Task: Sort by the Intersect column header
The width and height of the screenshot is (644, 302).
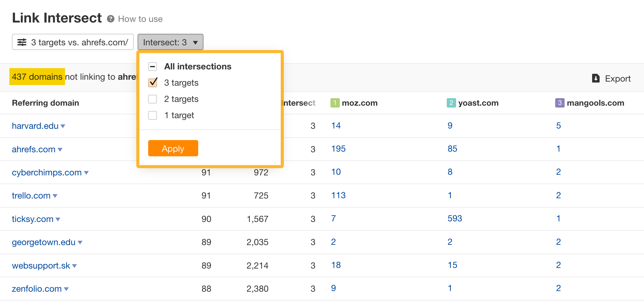Action: coord(299,103)
